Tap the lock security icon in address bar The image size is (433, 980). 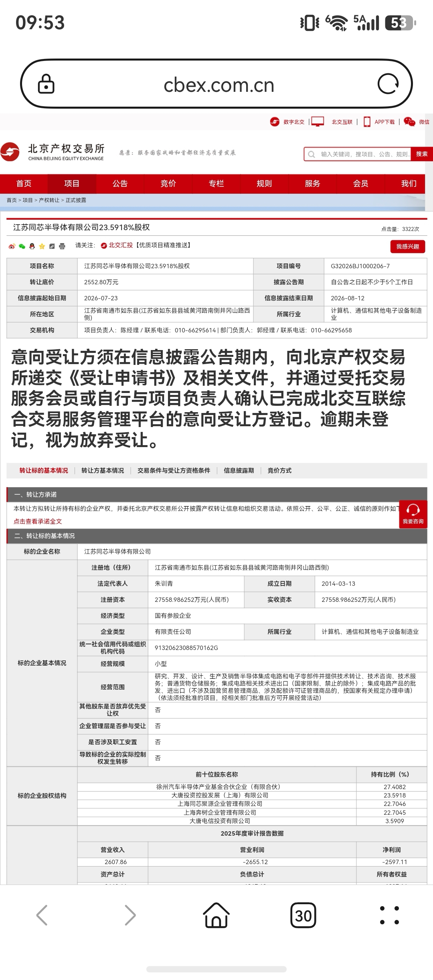[x=46, y=84]
